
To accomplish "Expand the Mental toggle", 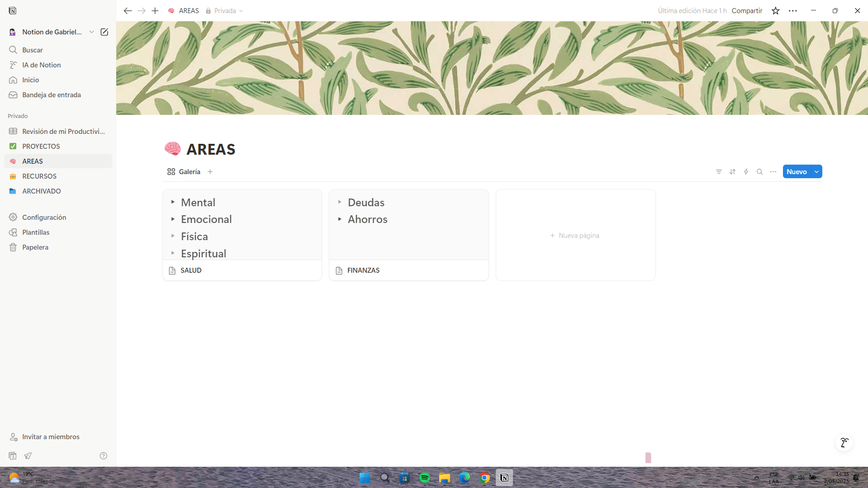I will (173, 202).
